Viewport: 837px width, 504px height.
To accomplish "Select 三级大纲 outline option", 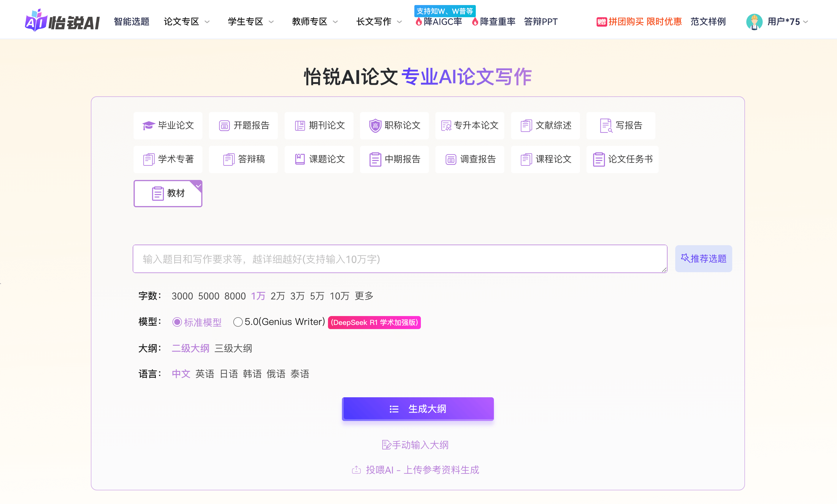I will coord(233,348).
